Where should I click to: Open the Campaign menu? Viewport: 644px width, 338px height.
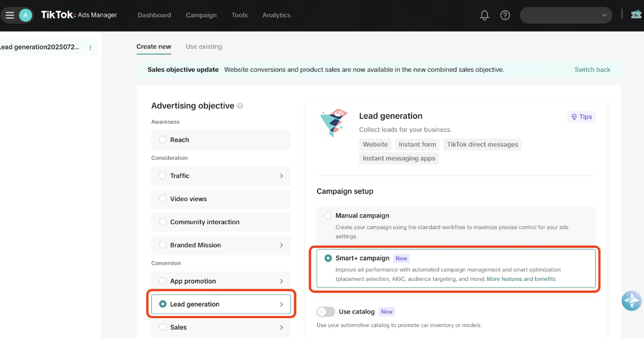pyautogui.click(x=201, y=15)
